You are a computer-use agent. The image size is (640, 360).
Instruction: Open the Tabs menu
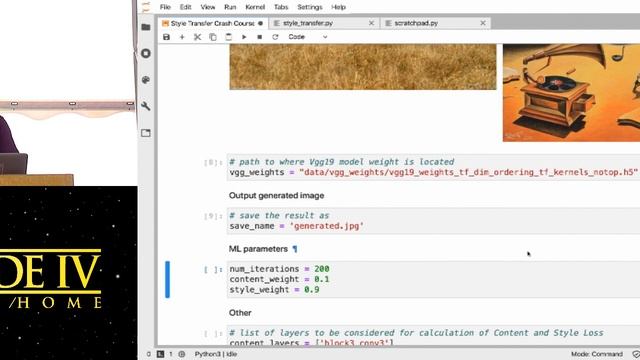pyautogui.click(x=281, y=7)
